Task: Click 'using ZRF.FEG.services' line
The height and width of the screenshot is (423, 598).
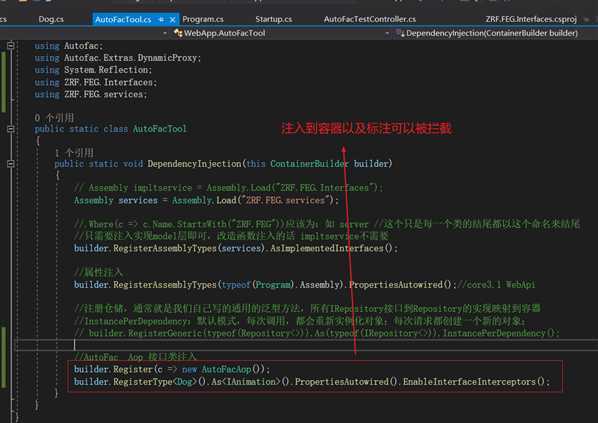Action: [91, 95]
